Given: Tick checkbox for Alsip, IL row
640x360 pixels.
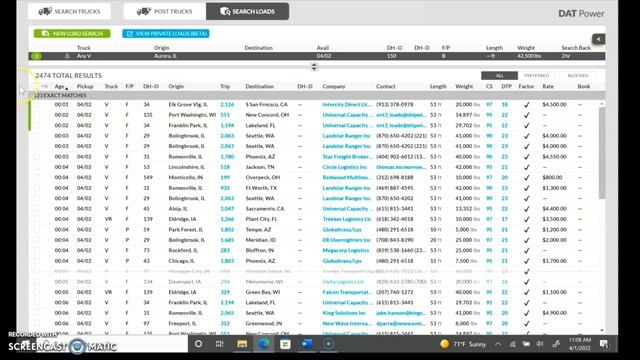Looking at the screenshot, I should [37, 209].
